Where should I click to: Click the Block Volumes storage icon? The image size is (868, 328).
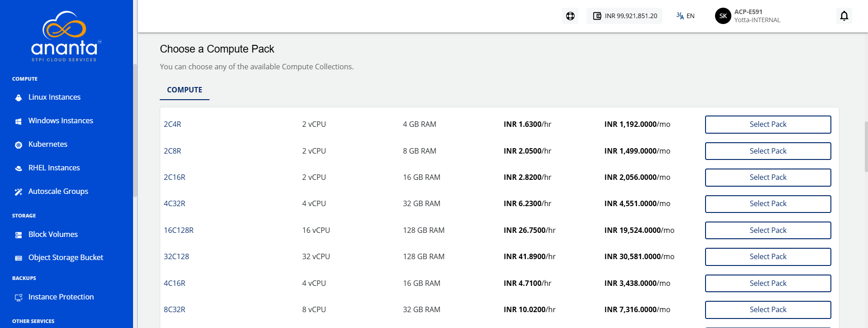pyautogui.click(x=19, y=235)
